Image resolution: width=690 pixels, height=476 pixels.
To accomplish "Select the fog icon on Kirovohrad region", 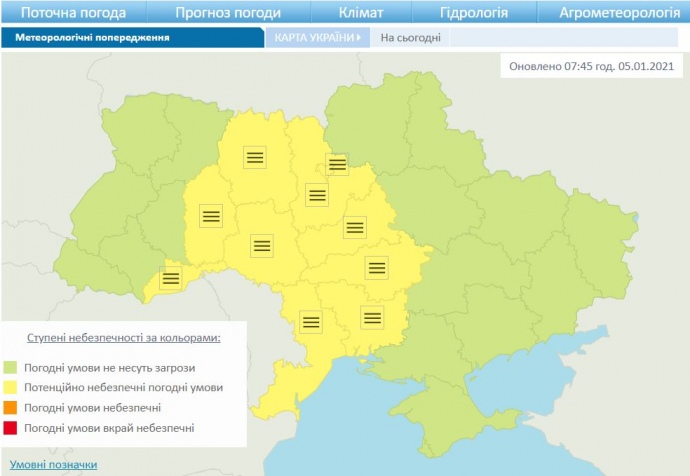I will (x=376, y=267).
